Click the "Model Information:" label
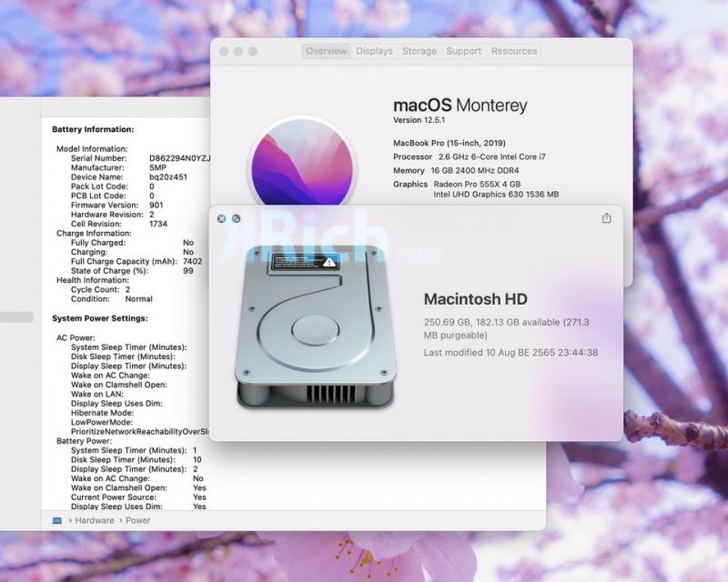This screenshot has width=728, height=582. (92, 149)
